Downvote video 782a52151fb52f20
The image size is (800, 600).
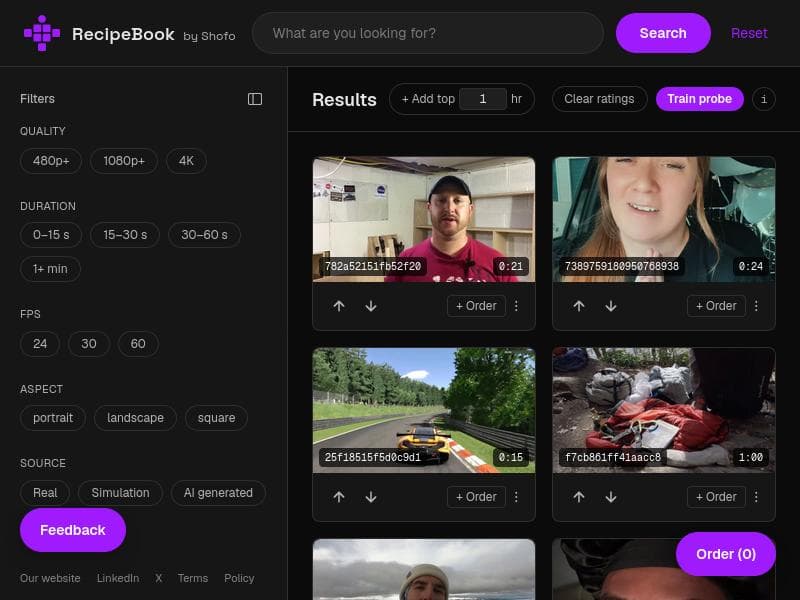(x=371, y=306)
